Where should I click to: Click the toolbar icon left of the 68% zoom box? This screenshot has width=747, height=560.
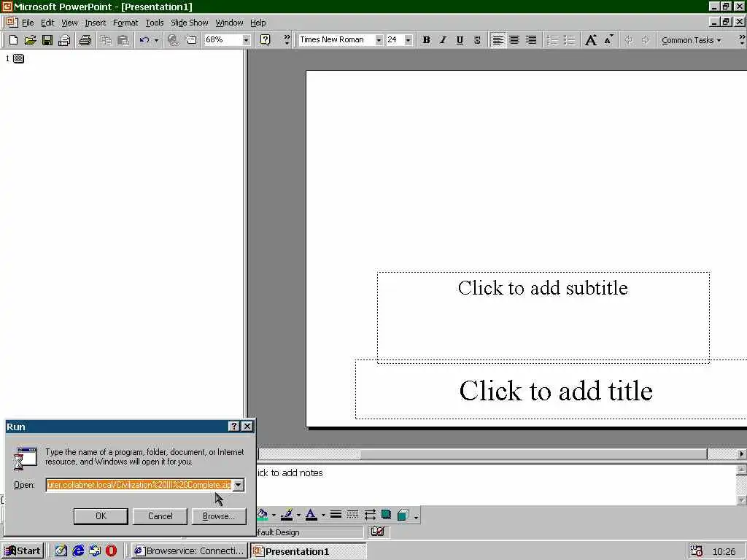tap(191, 40)
